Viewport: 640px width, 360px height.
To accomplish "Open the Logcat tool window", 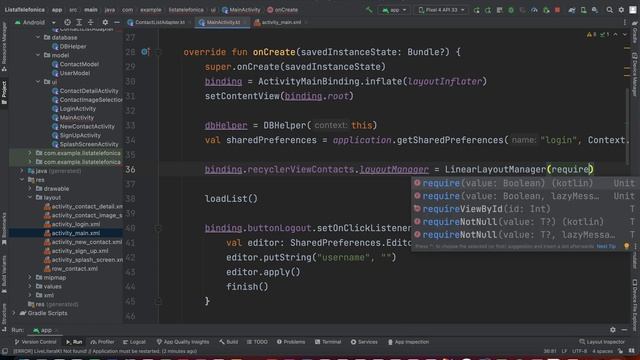I will [134, 342].
